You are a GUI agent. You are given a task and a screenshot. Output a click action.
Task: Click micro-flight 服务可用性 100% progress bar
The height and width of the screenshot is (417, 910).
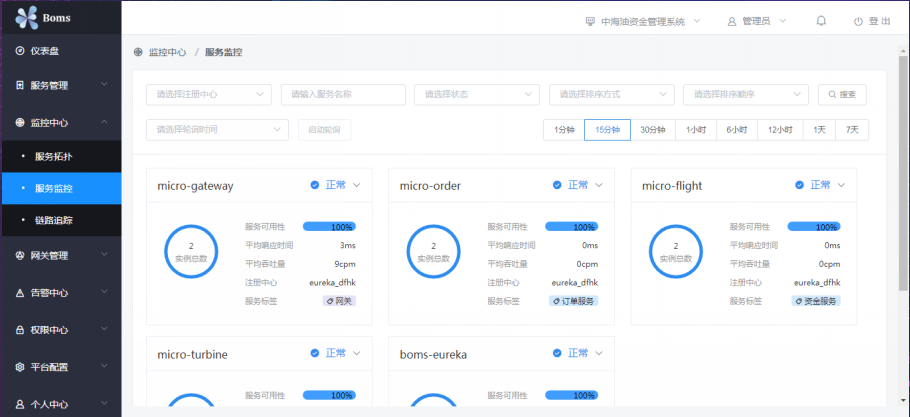point(814,227)
